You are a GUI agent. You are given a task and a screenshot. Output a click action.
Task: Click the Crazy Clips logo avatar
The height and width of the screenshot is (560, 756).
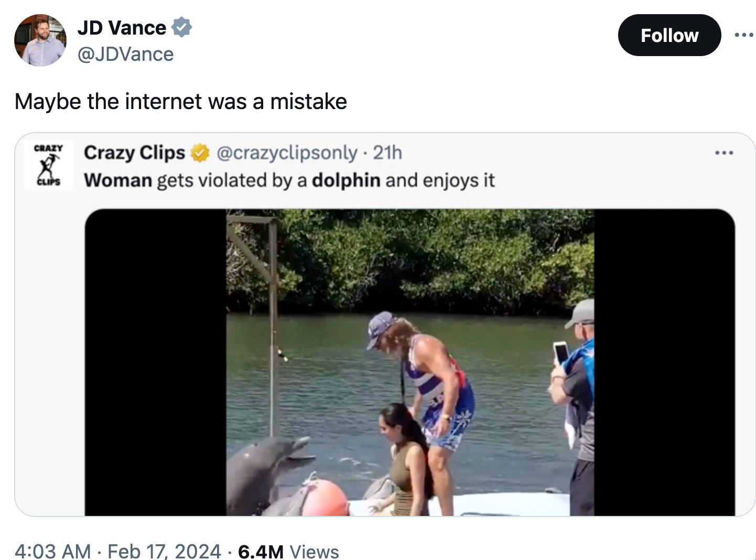coord(48,165)
